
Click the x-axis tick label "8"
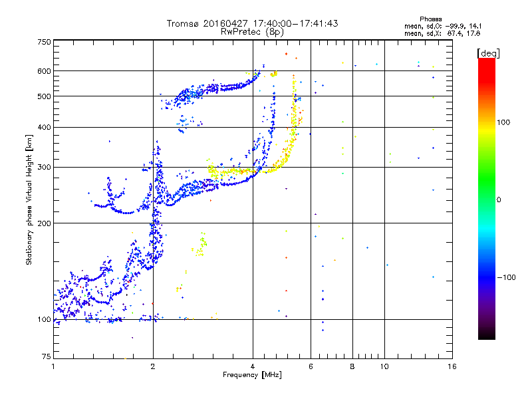(x=352, y=366)
